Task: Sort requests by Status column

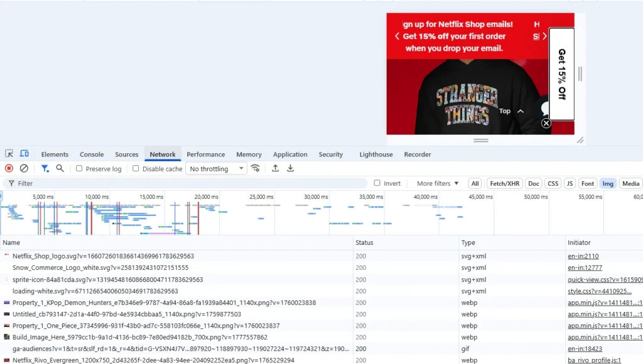Action: coord(406,243)
